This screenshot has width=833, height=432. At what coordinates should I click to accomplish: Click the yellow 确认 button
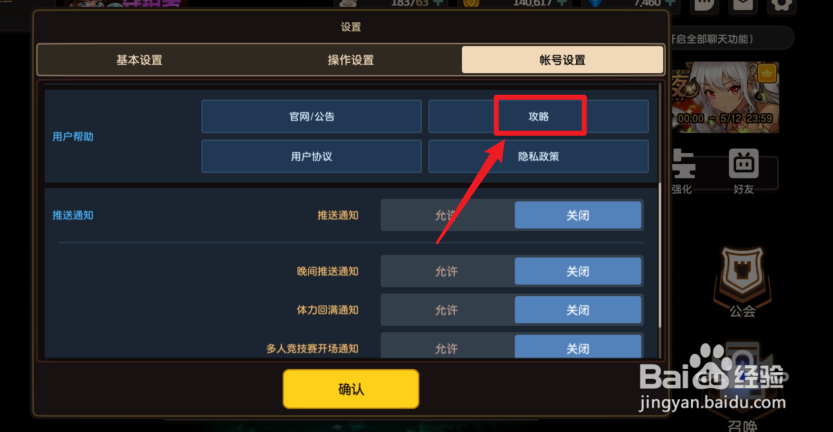pyautogui.click(x=351, y=389)
